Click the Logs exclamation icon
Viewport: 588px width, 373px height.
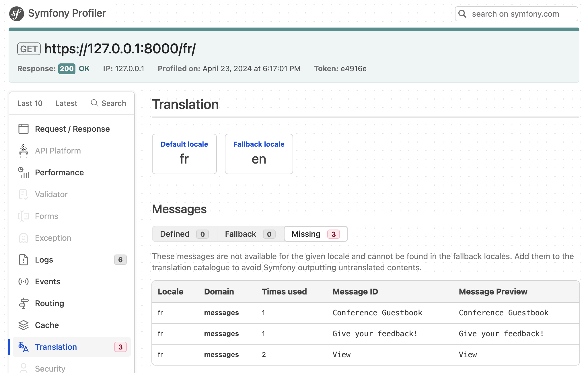pyautogui.click(x=24, y=260)
